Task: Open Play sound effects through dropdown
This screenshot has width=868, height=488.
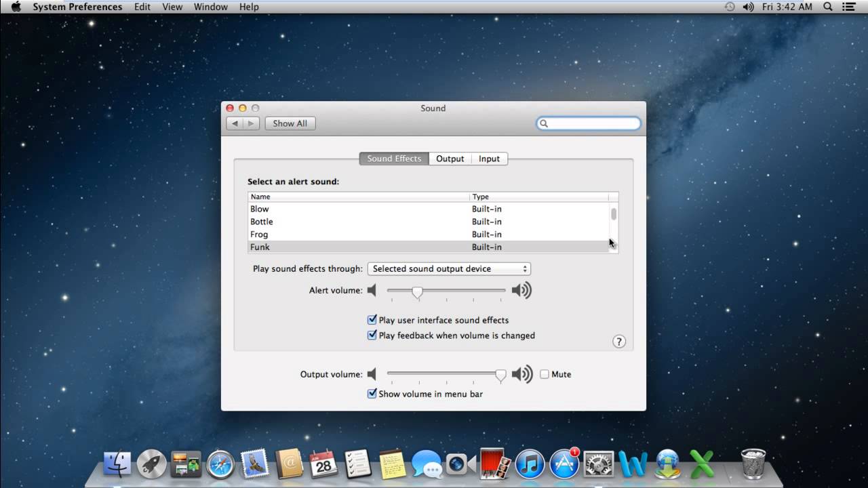Action: tap(449, 269)
